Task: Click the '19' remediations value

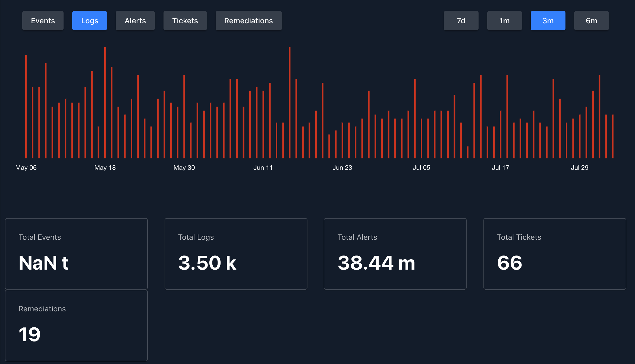Action: tap(29, 334)
